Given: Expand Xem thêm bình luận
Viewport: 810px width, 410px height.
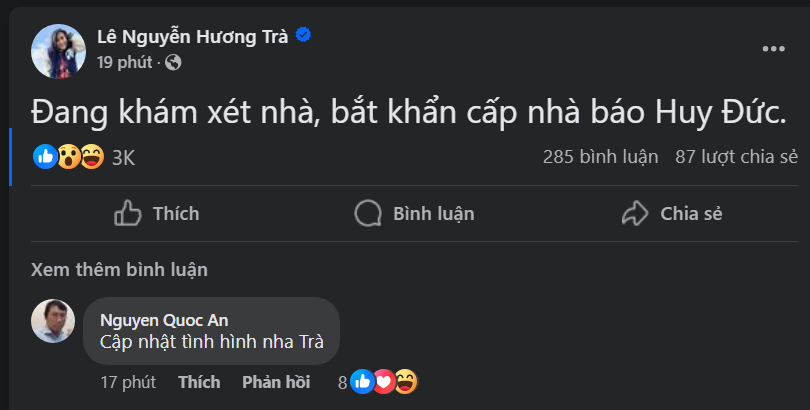Looking at the screenshot, I should pyautogui.click(x=120, y=270).
